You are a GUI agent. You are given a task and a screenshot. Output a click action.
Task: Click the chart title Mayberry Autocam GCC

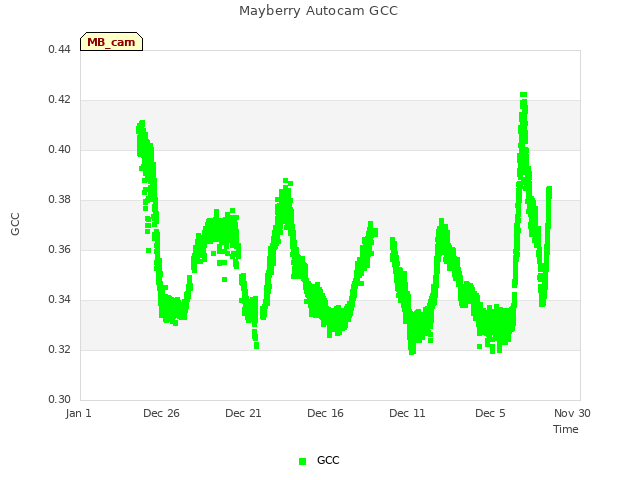tap(318, 11)
